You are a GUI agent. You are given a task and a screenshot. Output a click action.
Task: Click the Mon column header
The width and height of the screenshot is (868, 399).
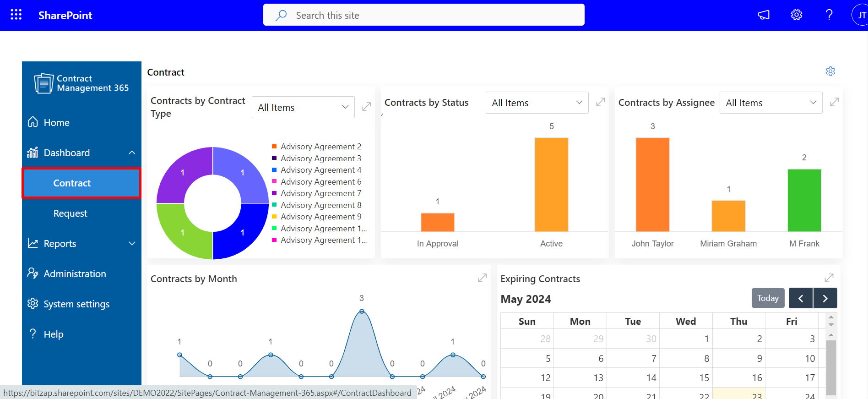coord(580,321)
